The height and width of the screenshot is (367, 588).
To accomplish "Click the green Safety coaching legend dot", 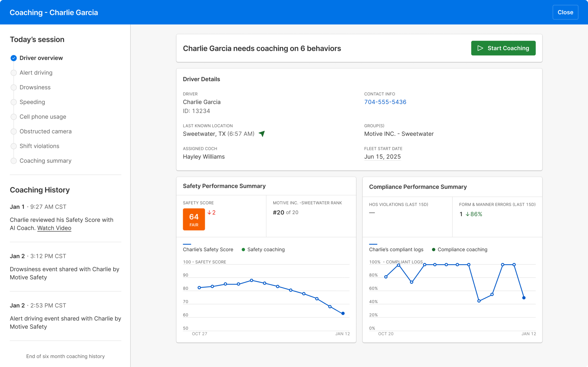I will (x=243, y=250).
